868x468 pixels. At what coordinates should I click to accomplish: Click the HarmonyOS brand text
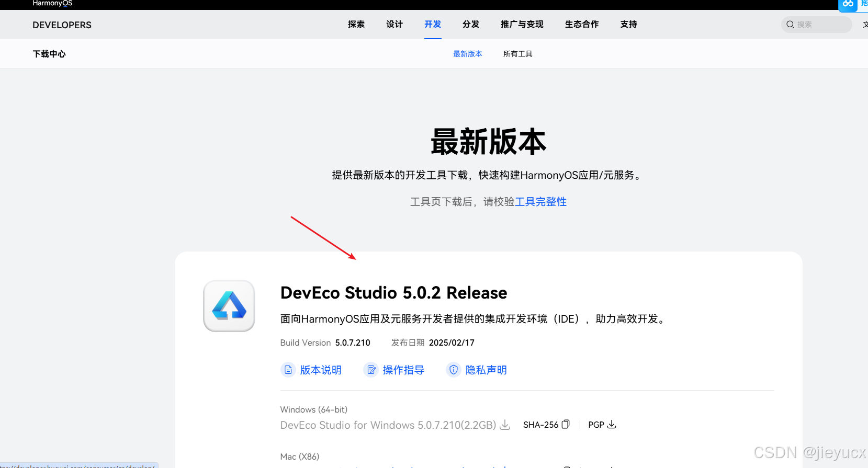point(52,3)
